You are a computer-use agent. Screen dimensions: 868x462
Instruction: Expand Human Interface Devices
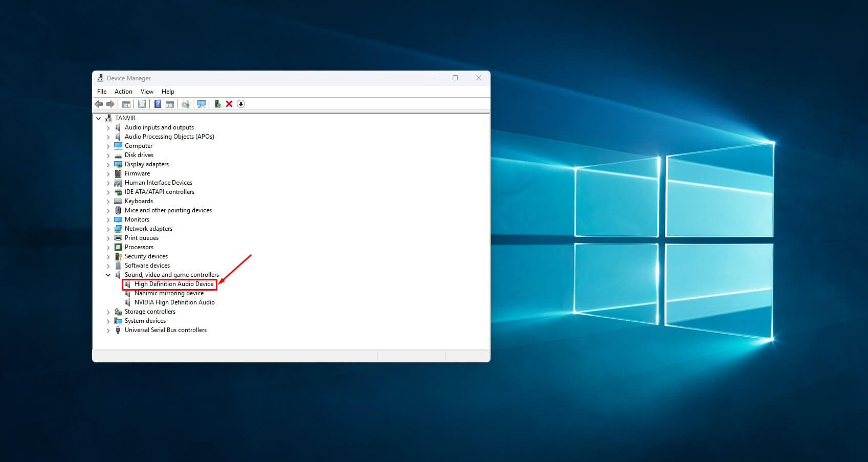(108, 183)
